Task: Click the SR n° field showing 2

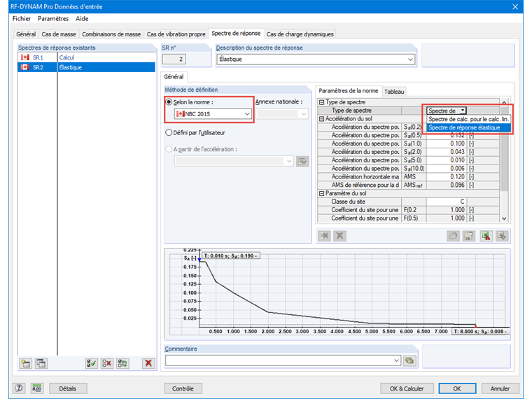Action: coord(174,59)
